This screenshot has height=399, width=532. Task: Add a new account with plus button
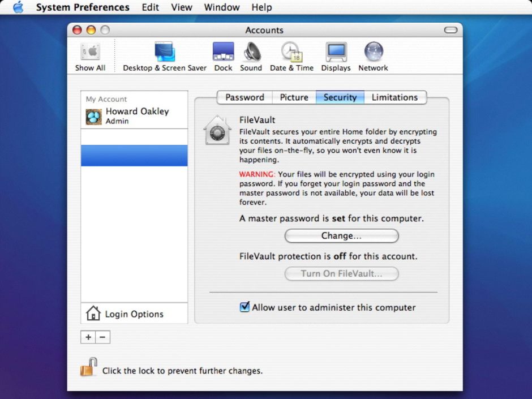point(88,337)
